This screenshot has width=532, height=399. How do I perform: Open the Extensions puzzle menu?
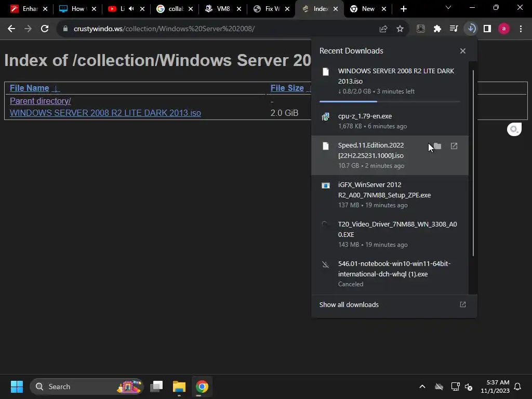pyautogui.click(x=437, y=29)
